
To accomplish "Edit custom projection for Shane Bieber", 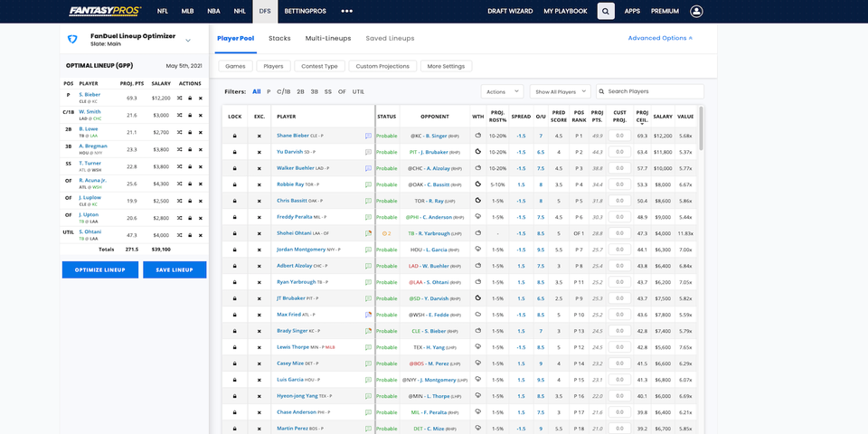I will (x=619, y=136).
